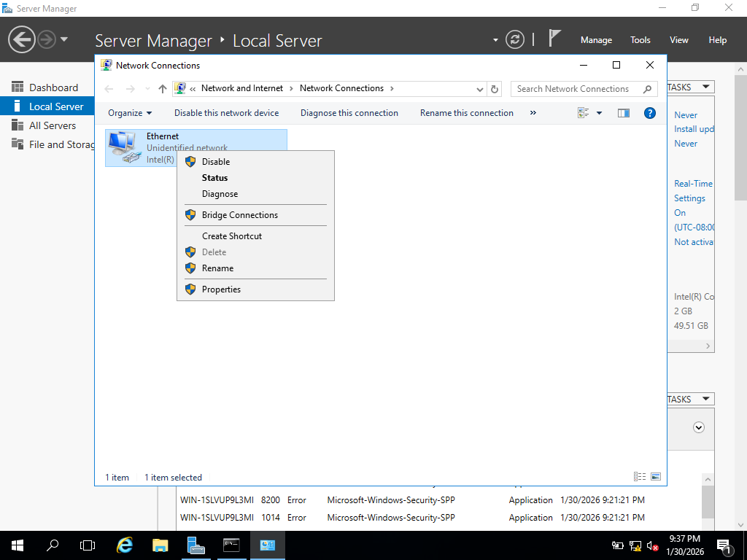Open File Explorer from the taskbar
This screenshot has width=747, height=560.
(x=160, y=545)
